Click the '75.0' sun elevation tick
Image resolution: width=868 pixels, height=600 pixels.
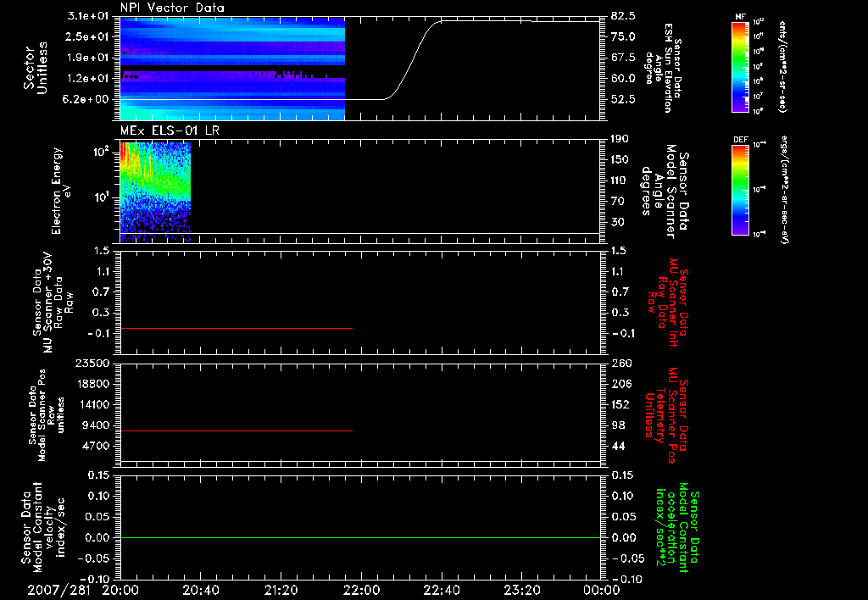tap(623, 36)
